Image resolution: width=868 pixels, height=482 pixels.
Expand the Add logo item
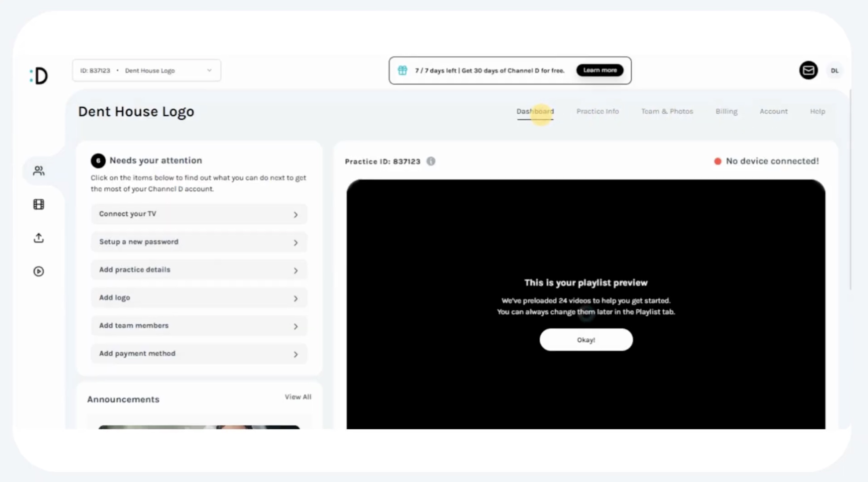[199, 298]
